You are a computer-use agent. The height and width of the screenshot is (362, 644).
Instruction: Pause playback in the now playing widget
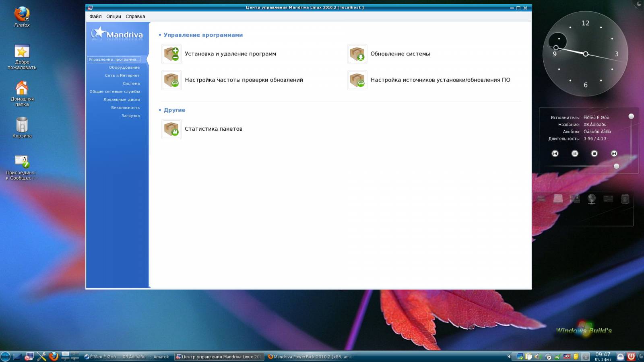575,154
